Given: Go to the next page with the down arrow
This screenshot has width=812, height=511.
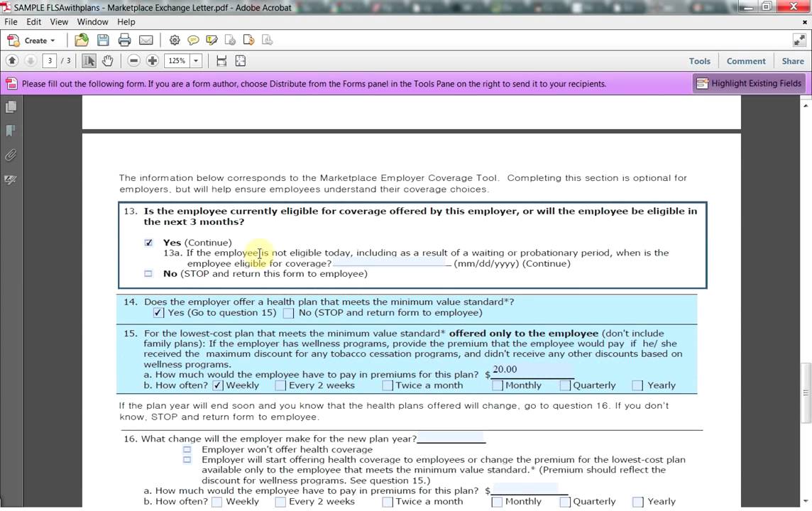Looking at the screenshot, I should tap(31, 61).
